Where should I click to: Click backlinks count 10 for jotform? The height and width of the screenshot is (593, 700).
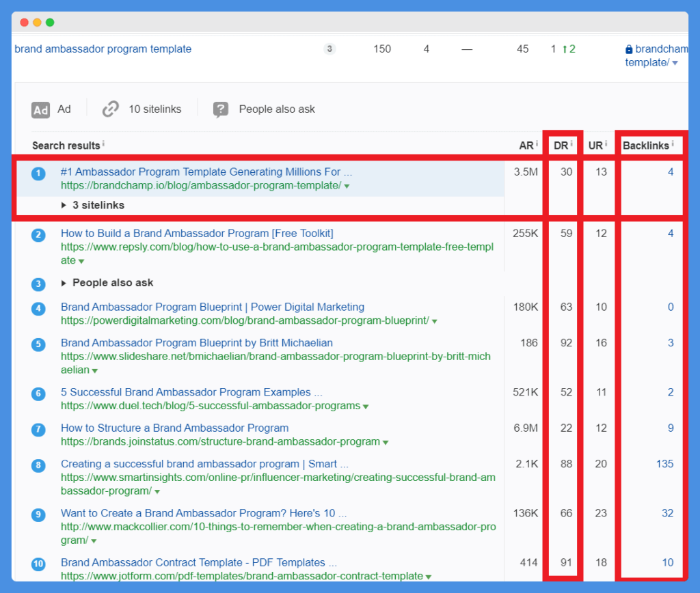point(667,563)
